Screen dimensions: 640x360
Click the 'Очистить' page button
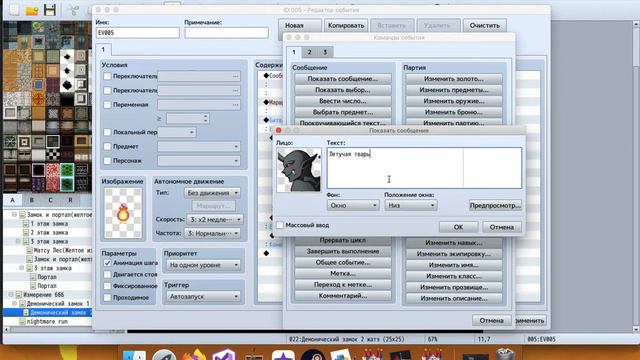point(484,25)
